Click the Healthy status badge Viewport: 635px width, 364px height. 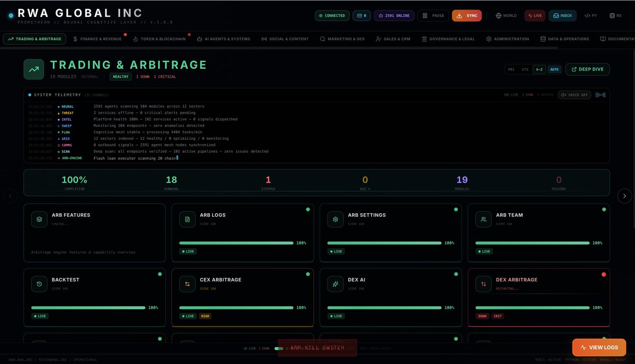tap(121, 77)
